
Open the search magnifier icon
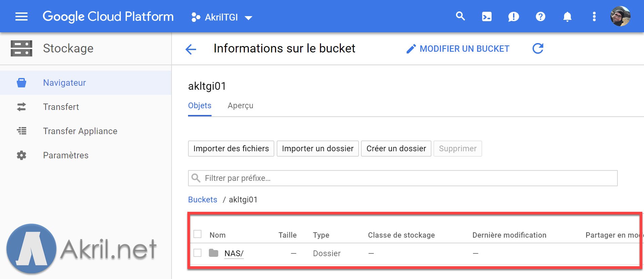tap(460, 16)
